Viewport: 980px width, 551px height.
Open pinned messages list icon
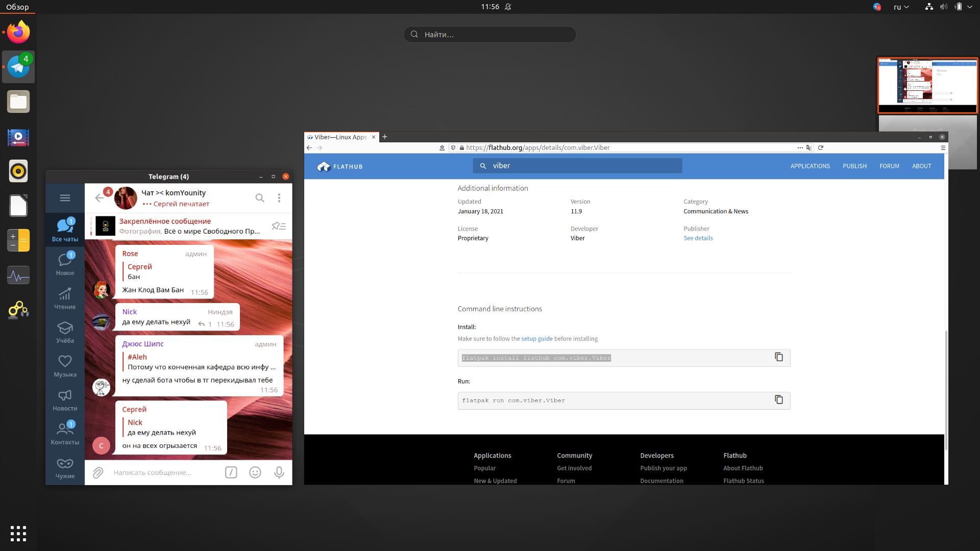pos(279,226)
